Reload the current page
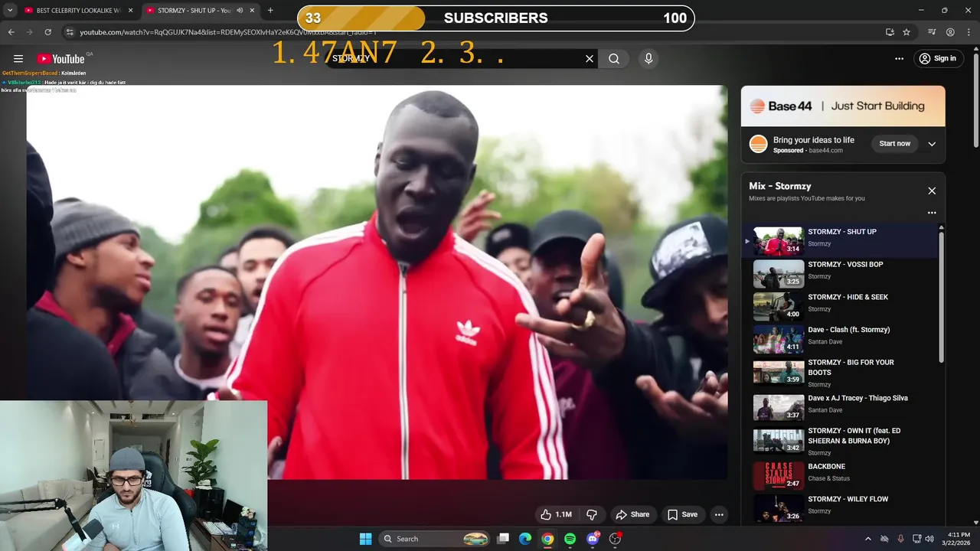 [47, 32]
